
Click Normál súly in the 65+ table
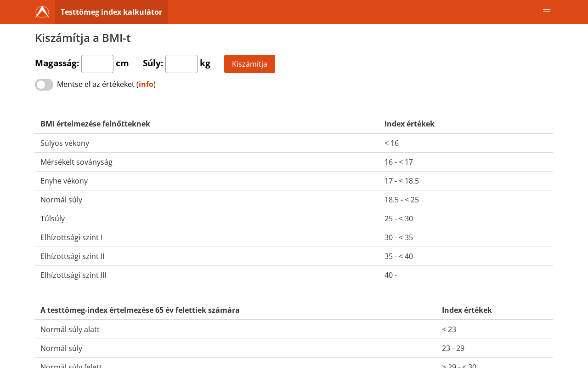click(x=61, y=348)
